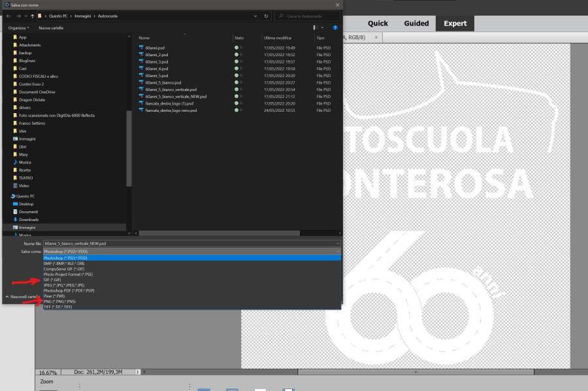Change the file view layout icon
The width and height of the screenshot is (588, 391).
316,28
